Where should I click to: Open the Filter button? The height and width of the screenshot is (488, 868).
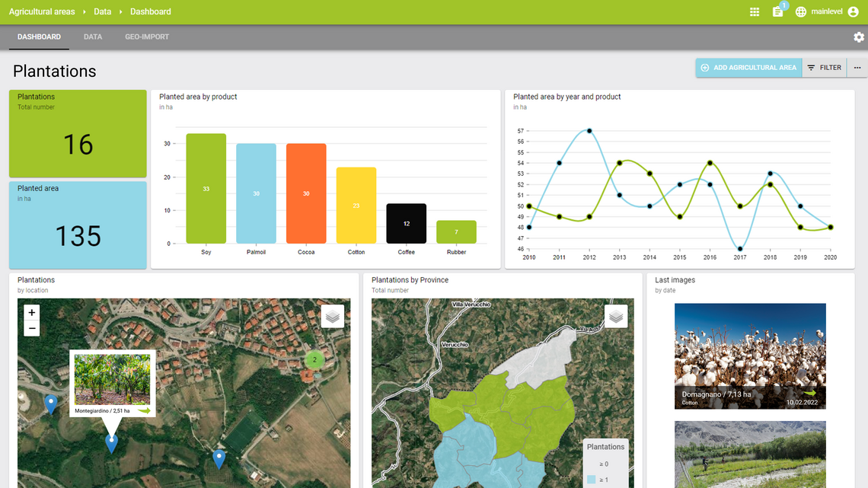(x=824, y=68)
